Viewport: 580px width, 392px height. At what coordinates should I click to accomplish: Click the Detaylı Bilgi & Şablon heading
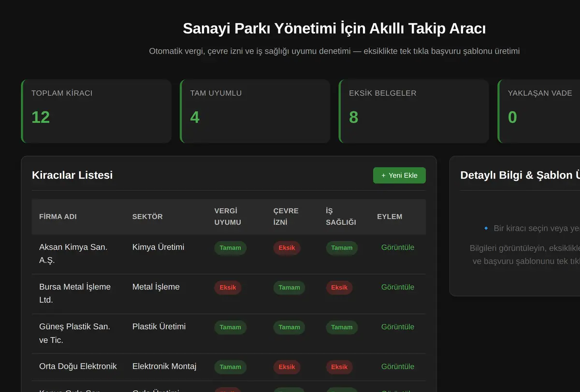click(x=520, y=175)
